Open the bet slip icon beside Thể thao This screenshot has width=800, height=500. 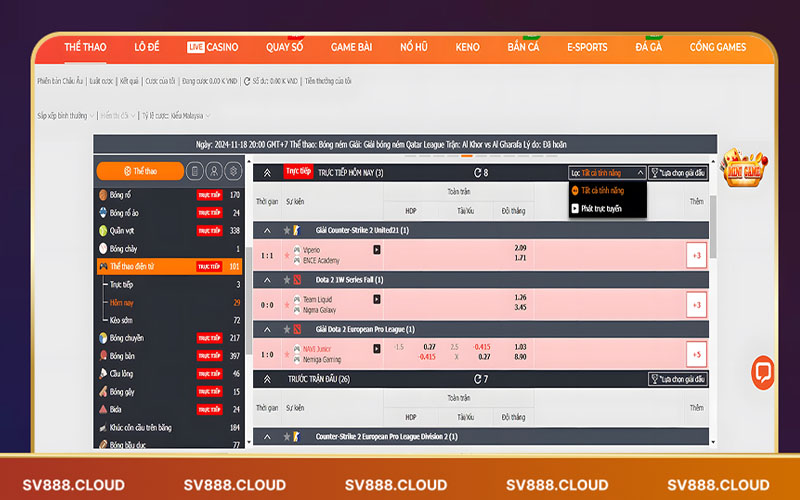pos(194,171)
